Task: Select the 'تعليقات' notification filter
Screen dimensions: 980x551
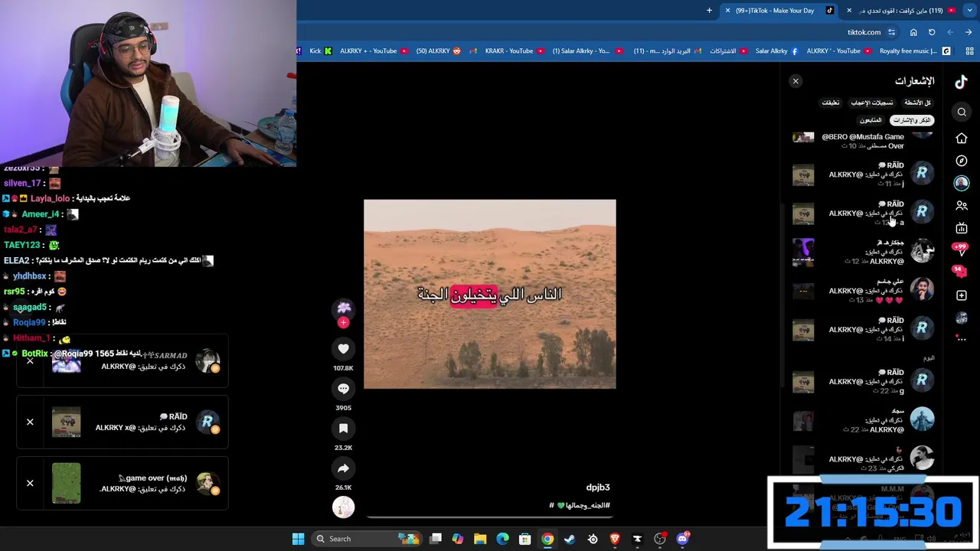Action: [x=830, y=103]
